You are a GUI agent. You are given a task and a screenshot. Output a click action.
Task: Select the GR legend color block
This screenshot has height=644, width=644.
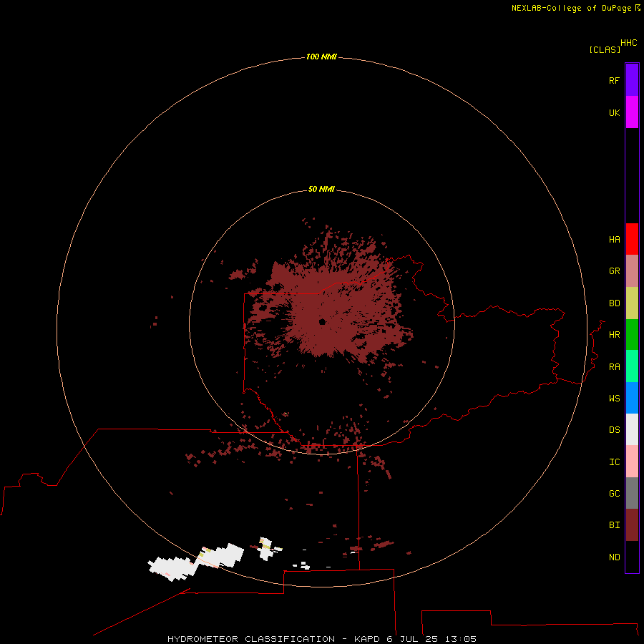coord(632,271)
